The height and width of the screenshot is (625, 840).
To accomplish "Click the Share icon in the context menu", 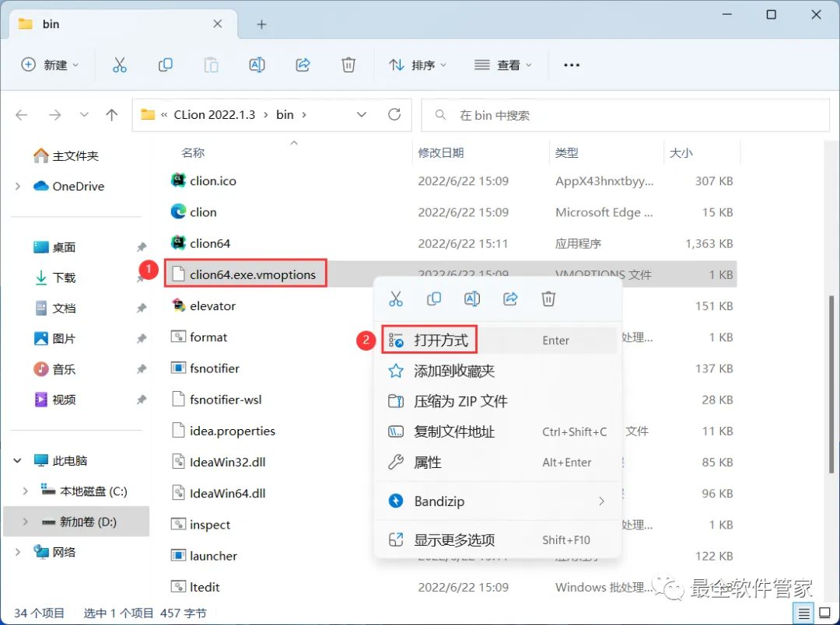I will click(x=510, y=299).
